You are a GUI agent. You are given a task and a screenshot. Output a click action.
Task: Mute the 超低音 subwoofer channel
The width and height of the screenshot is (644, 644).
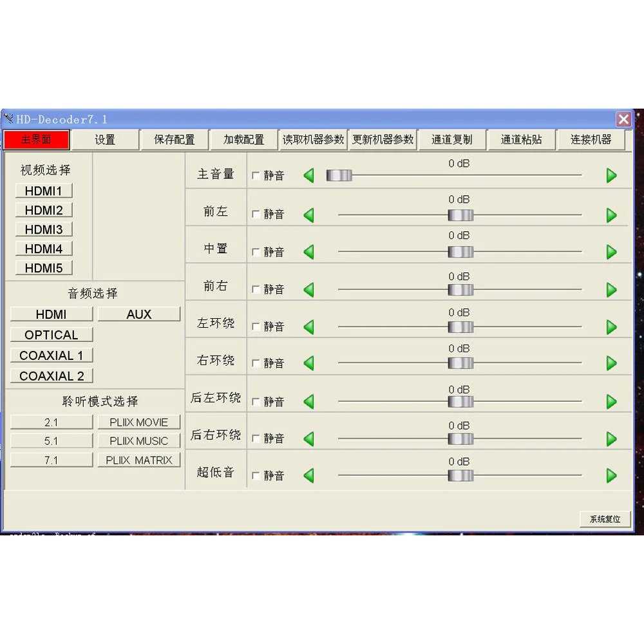[256, 476]
